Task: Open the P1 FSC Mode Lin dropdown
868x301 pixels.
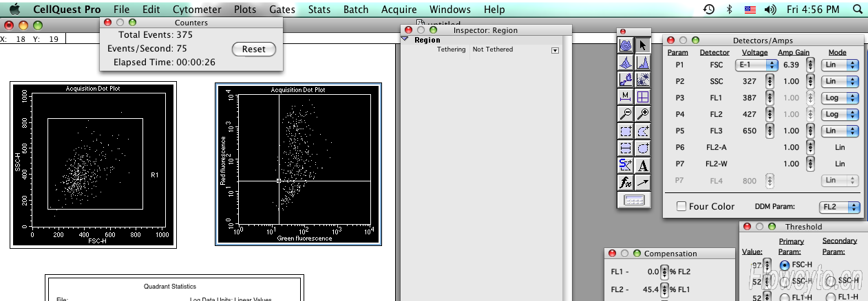Action: pos(841,65)
